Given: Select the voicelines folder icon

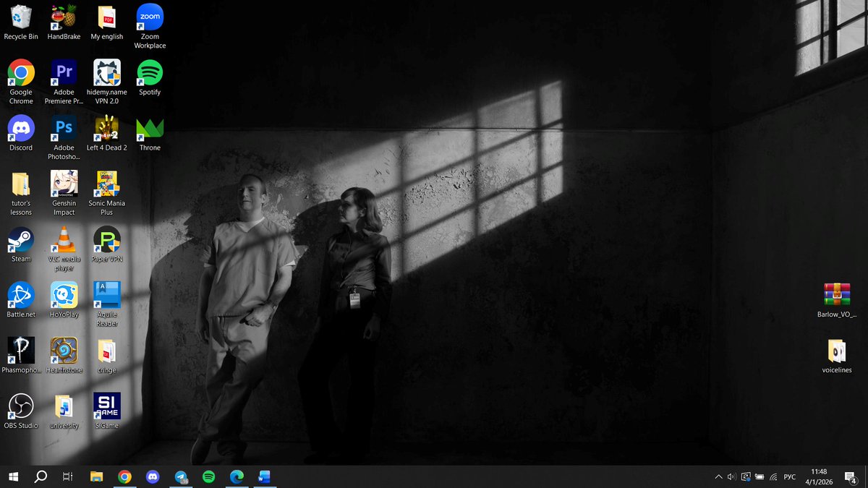Looking at the screenshot, I should [x=837, y=356].
